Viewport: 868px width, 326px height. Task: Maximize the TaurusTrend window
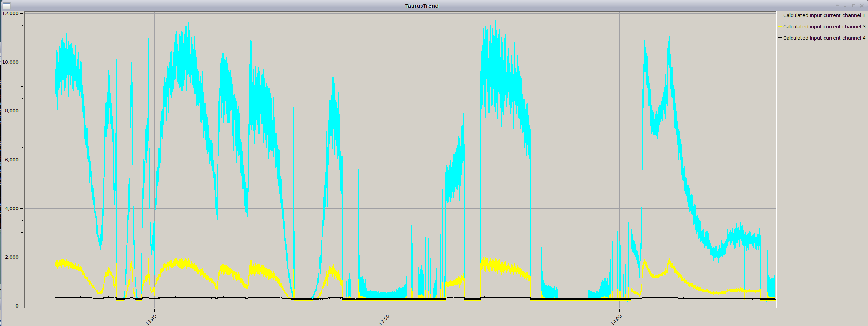pos(853,6)
